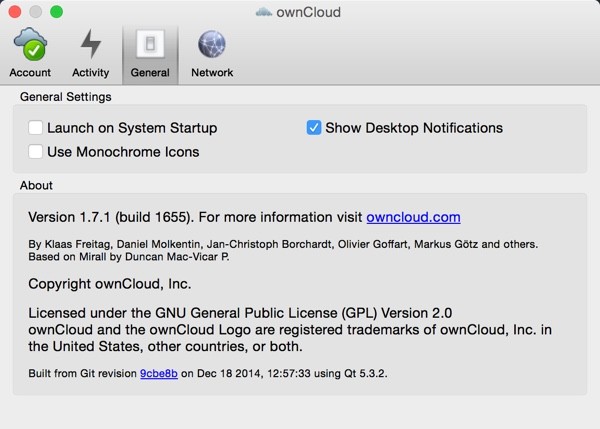Select the General switch icon tab
The height and width of the screenshot is (429, 600).
click(x=150, y=54)
